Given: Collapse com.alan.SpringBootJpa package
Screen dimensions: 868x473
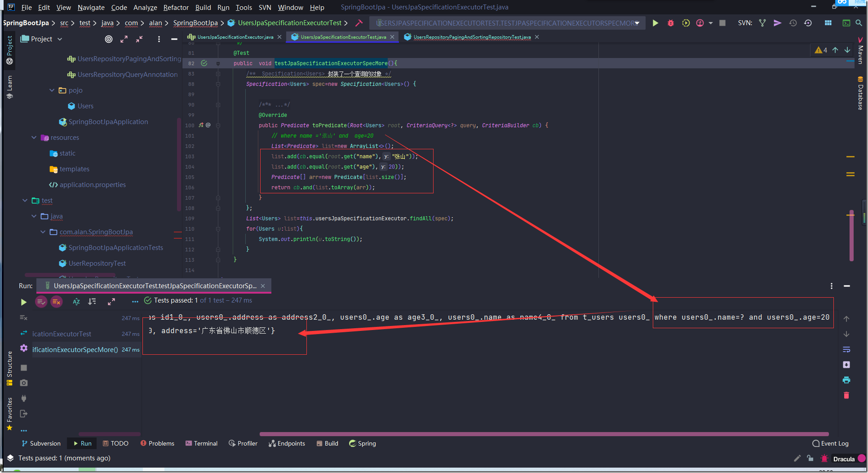Looking at the screenshot, I should (x=43, y=232).
